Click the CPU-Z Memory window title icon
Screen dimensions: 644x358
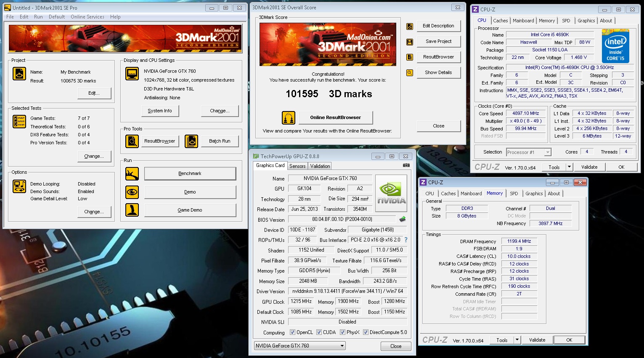click(x=423, y=183)
